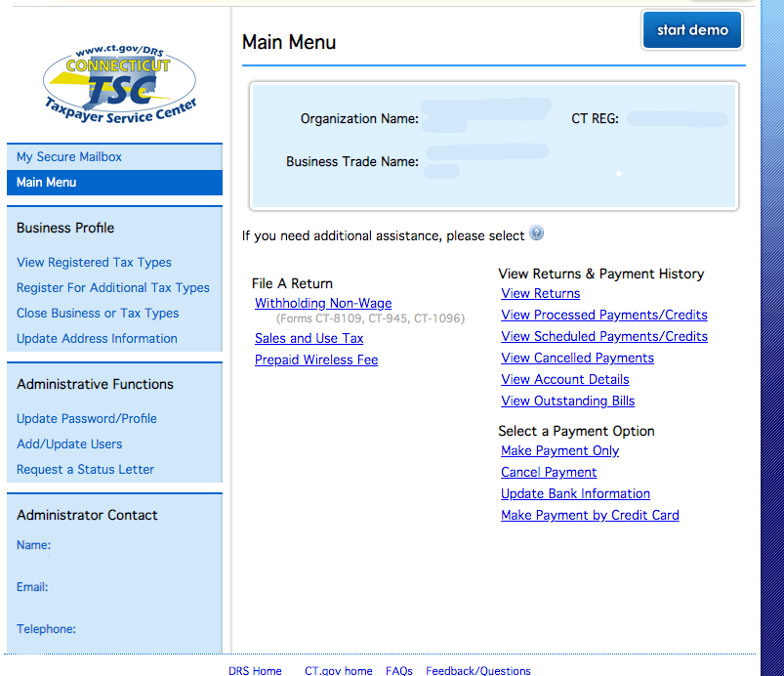Select Main Menu in the sidebar
The width and height of the screenshot is (784, 676).
46,183
